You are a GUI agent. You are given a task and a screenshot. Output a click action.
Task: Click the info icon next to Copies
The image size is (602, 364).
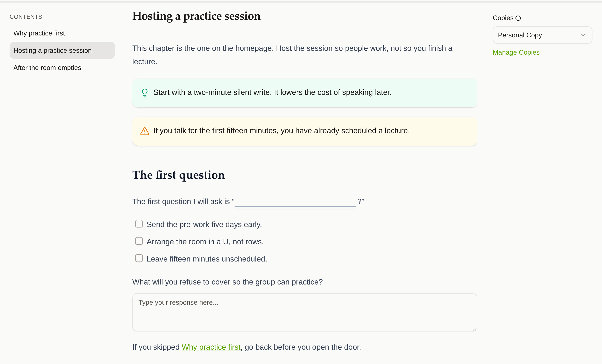click(x=518, y=18)
